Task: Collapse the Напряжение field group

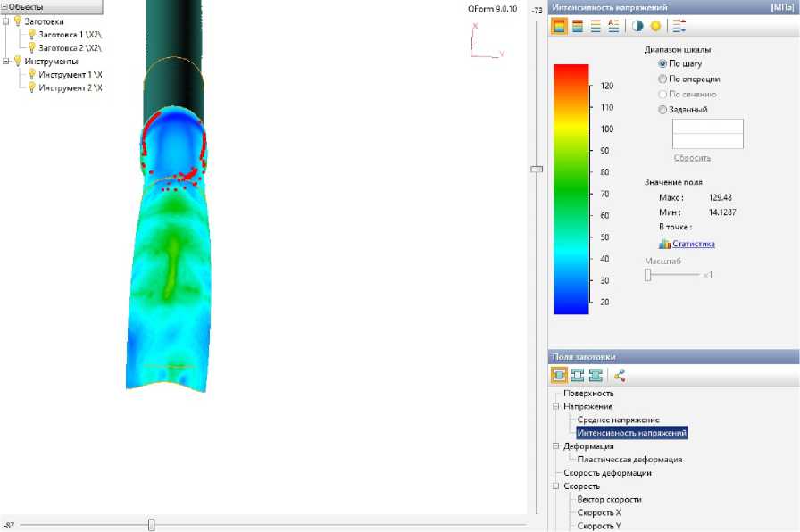Action: 556,406
